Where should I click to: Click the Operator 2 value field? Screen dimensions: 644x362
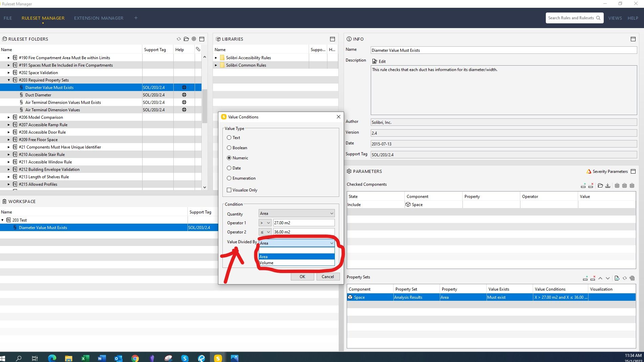304,232
